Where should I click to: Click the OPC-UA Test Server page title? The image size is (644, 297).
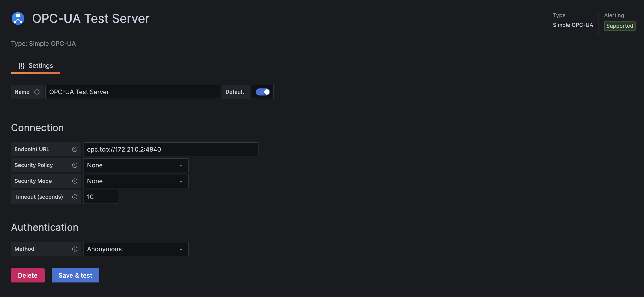(x=91, y=18)
